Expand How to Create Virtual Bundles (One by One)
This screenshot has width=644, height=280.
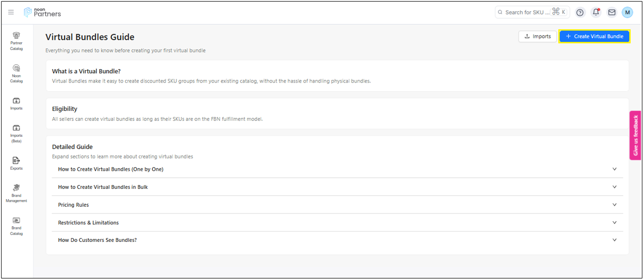coord(337,169)
